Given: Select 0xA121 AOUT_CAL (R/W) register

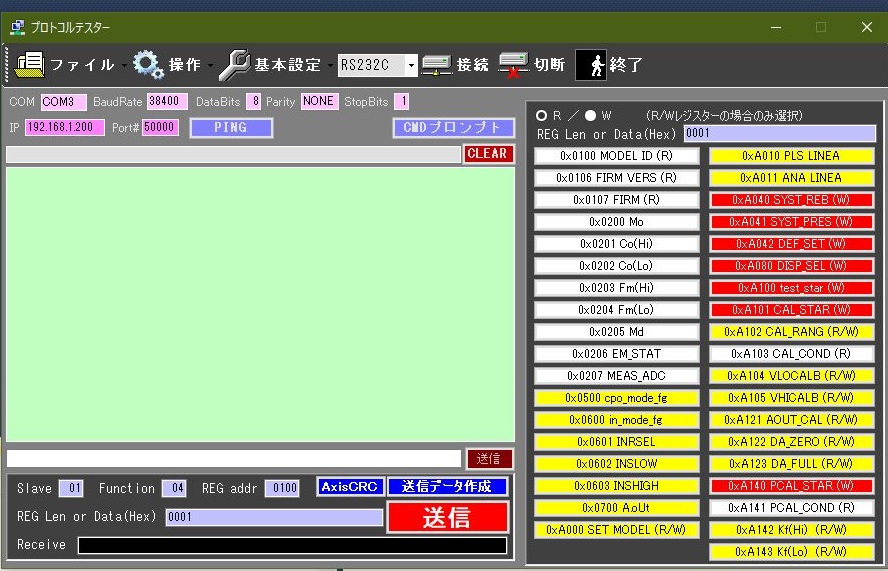Looking at the screenshot, I should 792,420.
